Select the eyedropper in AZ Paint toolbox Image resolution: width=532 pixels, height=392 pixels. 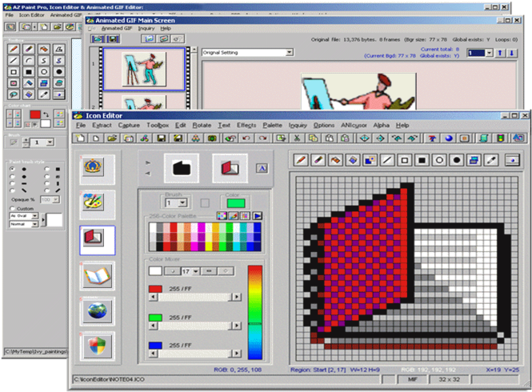coord(44,94)
